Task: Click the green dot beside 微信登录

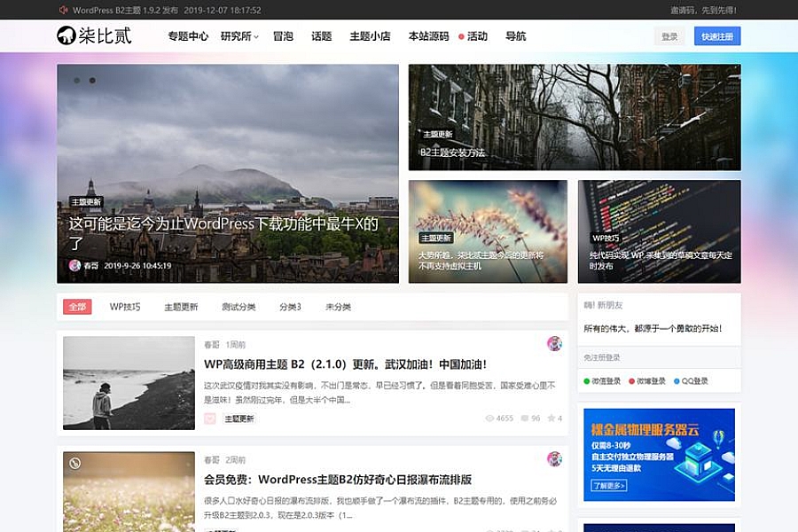Action: 586,380
